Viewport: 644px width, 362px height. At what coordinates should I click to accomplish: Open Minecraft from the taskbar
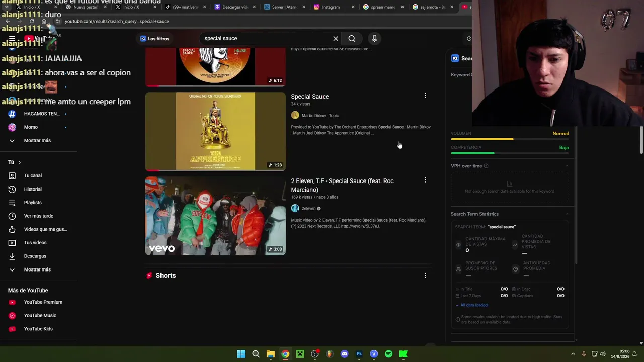[x=300, y=354]
